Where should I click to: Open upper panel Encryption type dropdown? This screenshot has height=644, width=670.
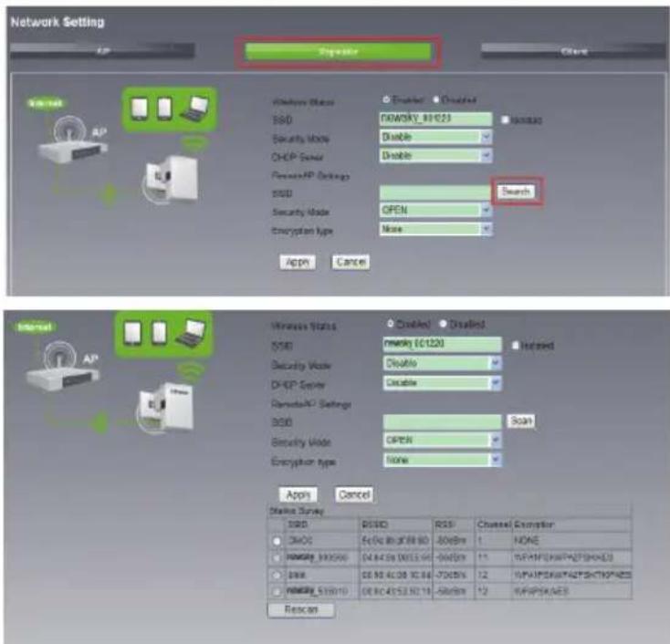click(x=435, y=229)
